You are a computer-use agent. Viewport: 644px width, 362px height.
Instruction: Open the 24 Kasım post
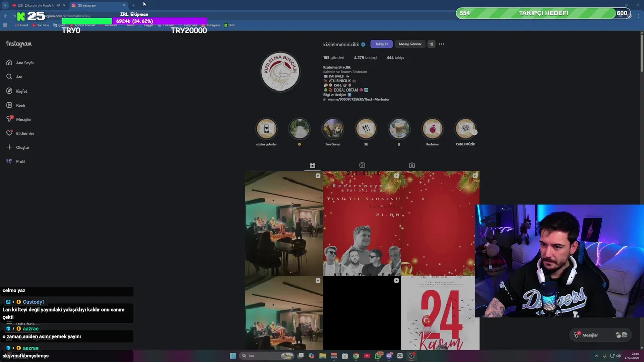pos(440,313)
